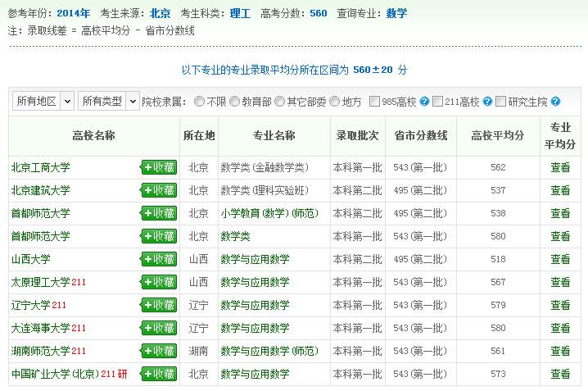Click the 高校平均分 column header
Viewport: 588px width, 391px height.
(498, 135)
